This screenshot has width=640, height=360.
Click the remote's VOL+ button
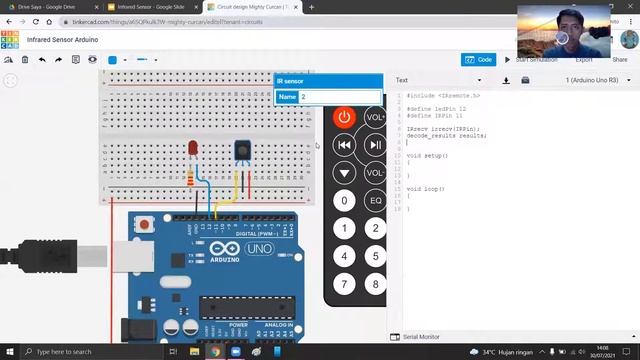(375, 117)
